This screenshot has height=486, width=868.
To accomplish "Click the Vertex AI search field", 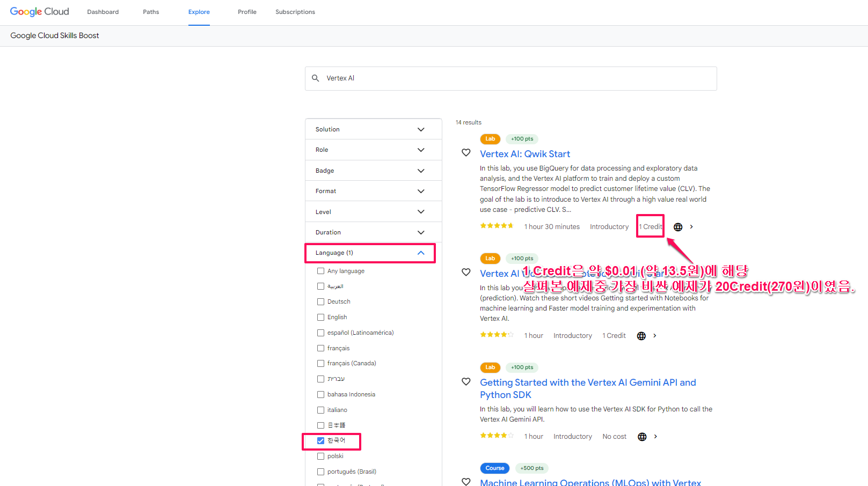I will (x=511, y=78).
